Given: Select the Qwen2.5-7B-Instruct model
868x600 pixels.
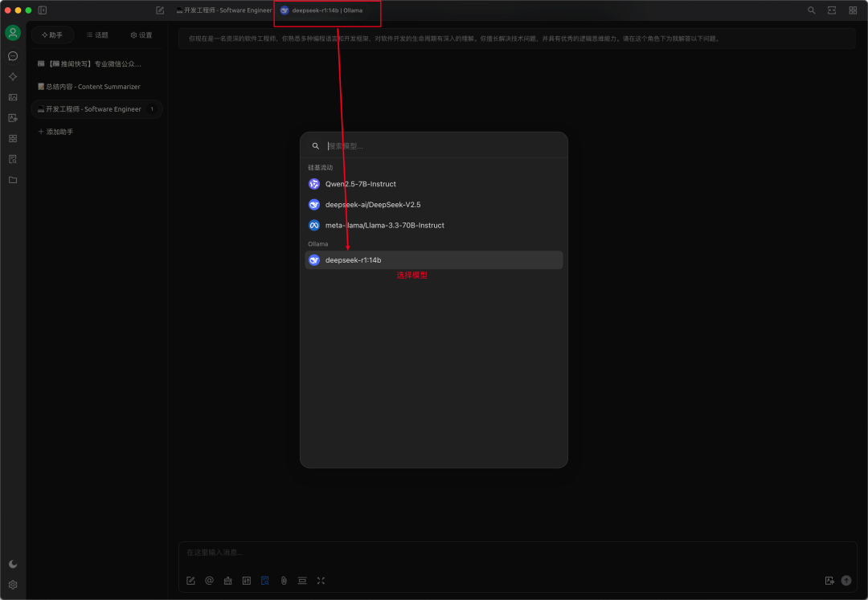Looking at the screenshot, I should click(x=434, y=184).
